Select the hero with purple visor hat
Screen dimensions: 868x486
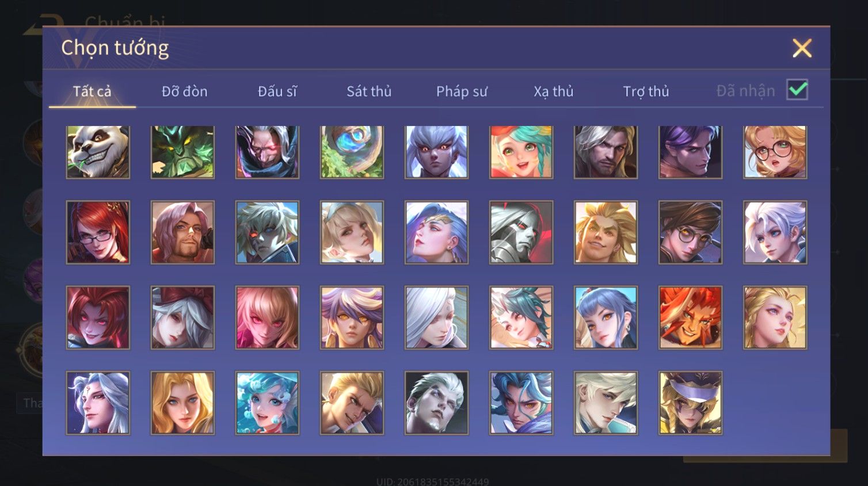click(690, 403)
